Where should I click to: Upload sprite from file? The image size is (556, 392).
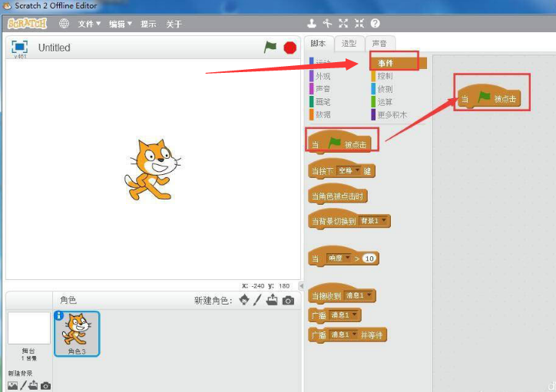coord(272,300)
